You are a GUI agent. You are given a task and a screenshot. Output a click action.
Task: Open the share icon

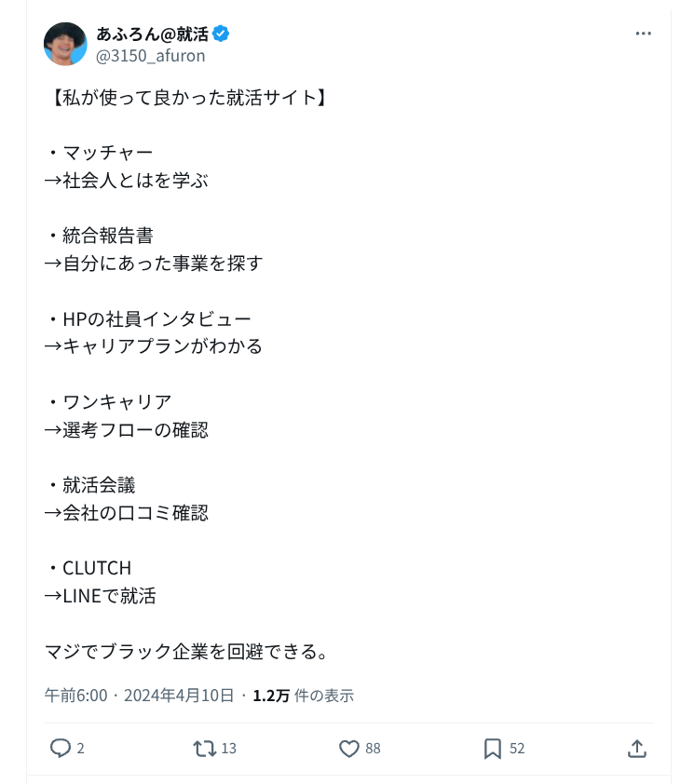pos(637,749)
